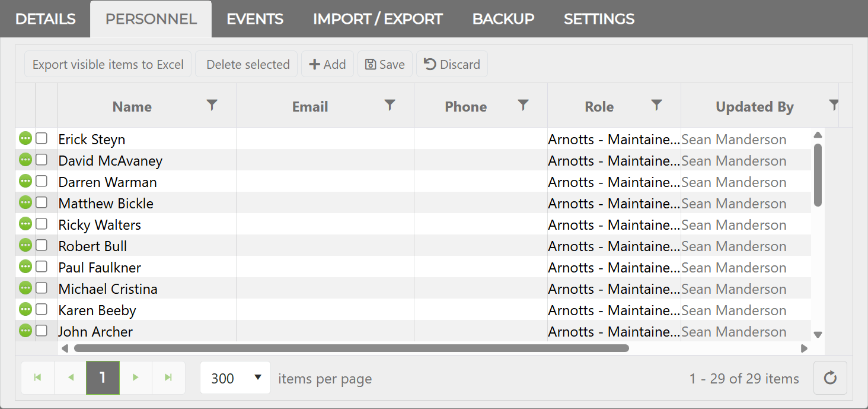Export visible items to Excel
The image size is (868, 409).
click(x=108, y=64)
